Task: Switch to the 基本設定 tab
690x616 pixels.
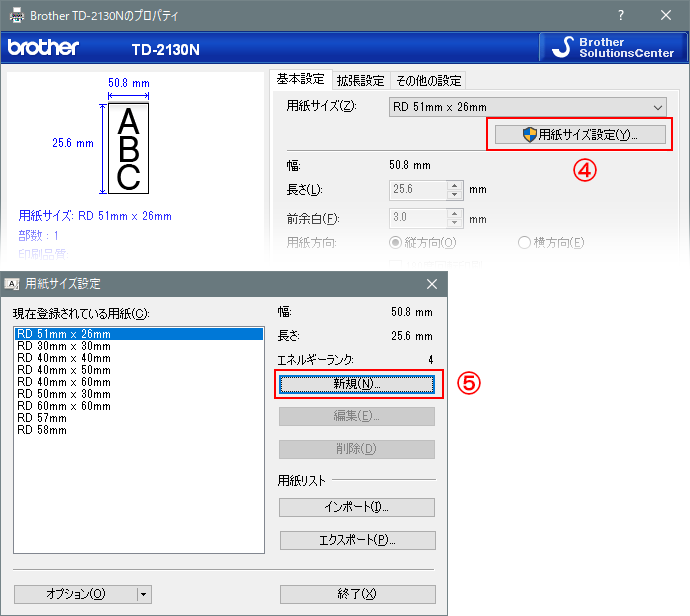Action: coord(300,80)
